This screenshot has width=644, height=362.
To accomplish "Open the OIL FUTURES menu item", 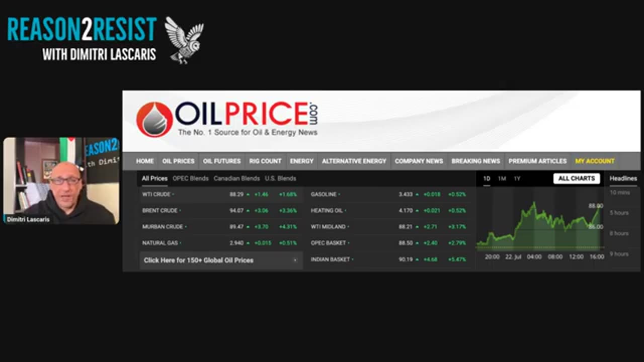I will coord(222,161).
